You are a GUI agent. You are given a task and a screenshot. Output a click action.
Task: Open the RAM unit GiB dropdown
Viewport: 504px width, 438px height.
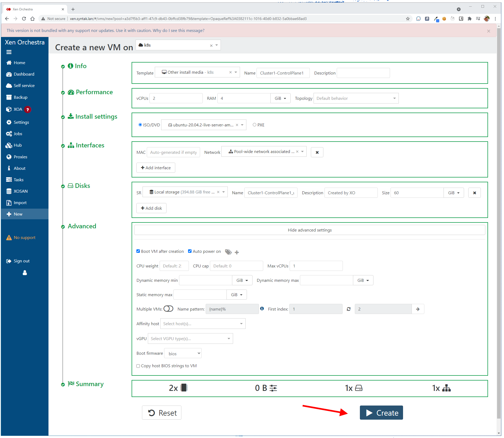[x=280, y=98]
